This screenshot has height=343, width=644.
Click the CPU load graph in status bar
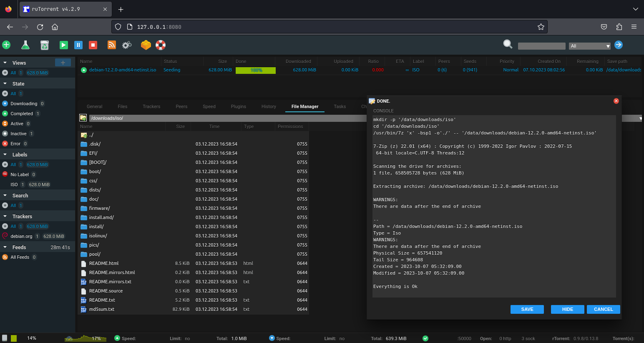click(x=86, y=338)
